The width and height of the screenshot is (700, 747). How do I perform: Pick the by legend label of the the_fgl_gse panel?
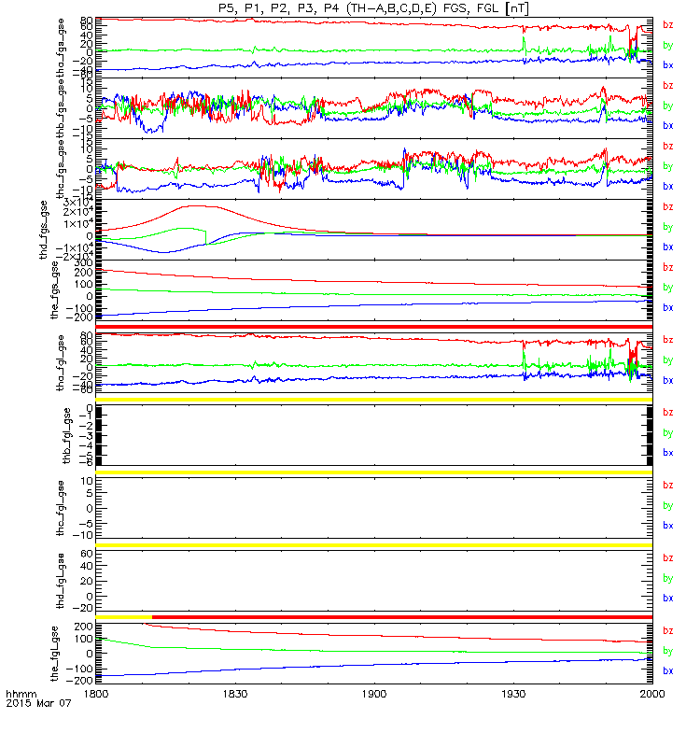pos(668,651)
